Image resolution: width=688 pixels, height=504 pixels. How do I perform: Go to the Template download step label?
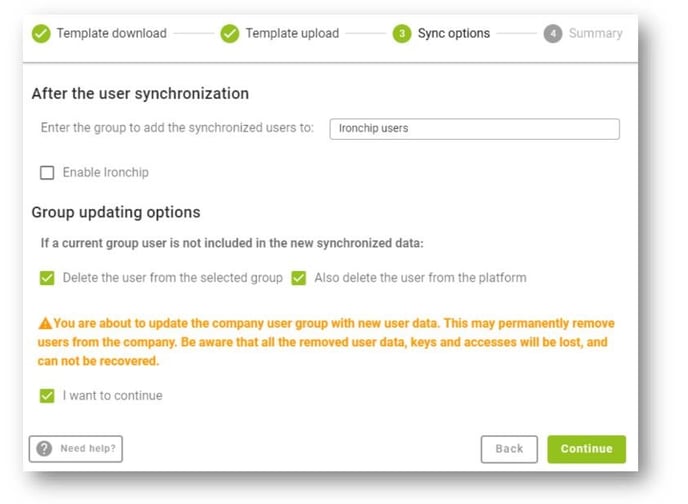point(111,33)
